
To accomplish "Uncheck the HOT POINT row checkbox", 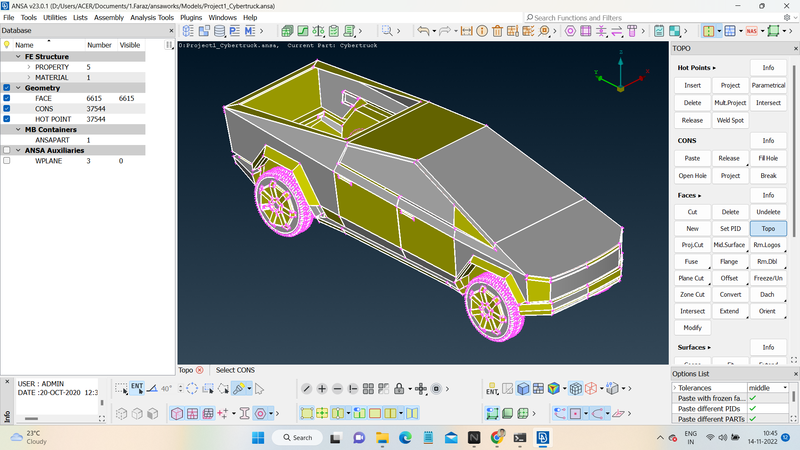I will coord(7,119).
